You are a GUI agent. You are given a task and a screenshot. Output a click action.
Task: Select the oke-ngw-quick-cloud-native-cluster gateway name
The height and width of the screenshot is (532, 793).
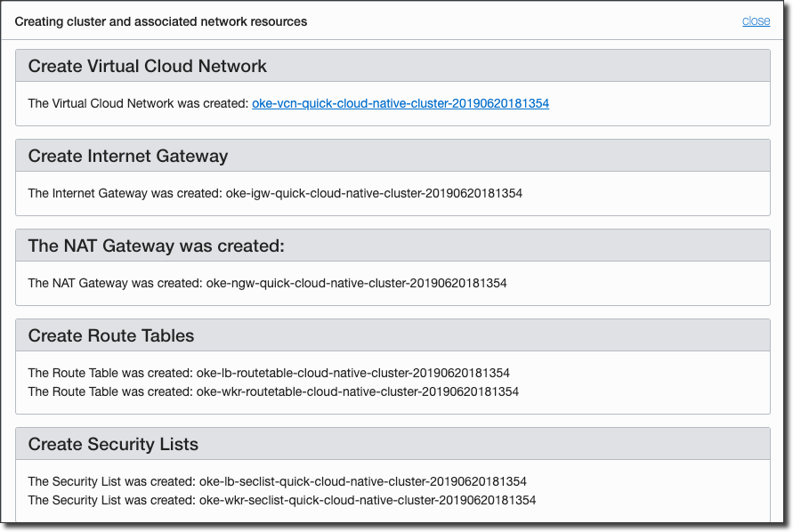(356, 283)
